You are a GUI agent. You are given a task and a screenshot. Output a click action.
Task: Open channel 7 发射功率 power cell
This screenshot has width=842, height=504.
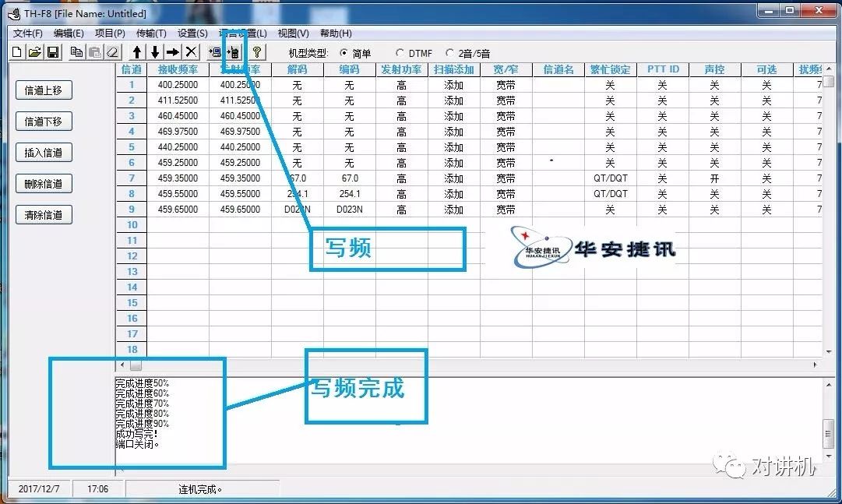[400, 178]
